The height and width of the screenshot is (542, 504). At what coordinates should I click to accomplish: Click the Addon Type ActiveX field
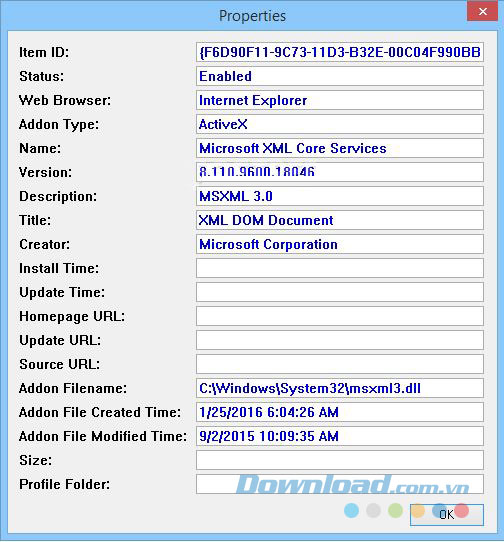point(340,124)
